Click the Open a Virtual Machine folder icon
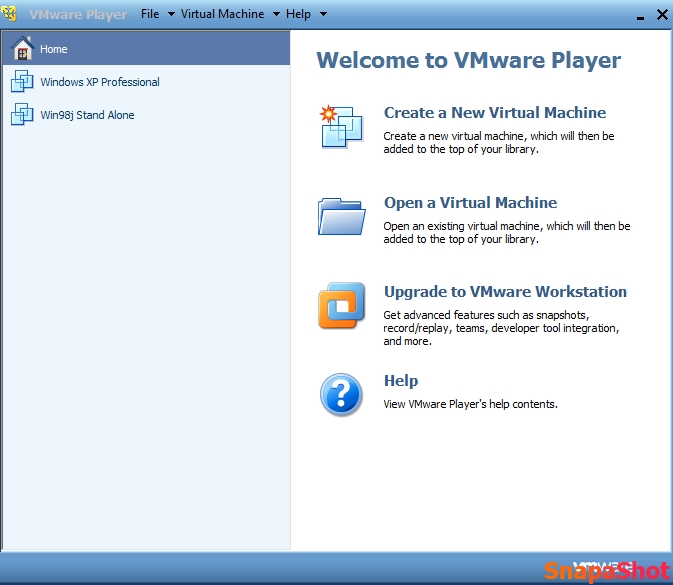This screenshot has height=585, width=673. pos(341,215)
